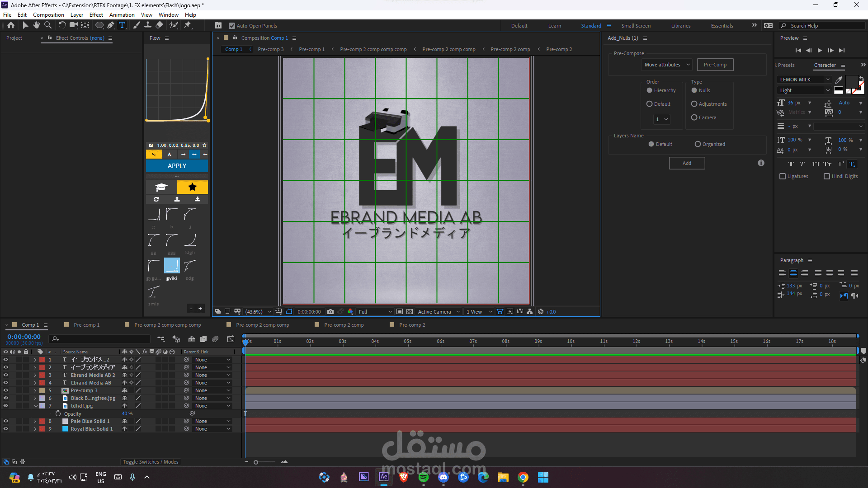The width and height of the screenshot is (868, 488).
Task: Select the Hand tool
Action: (x=37, y=25)
